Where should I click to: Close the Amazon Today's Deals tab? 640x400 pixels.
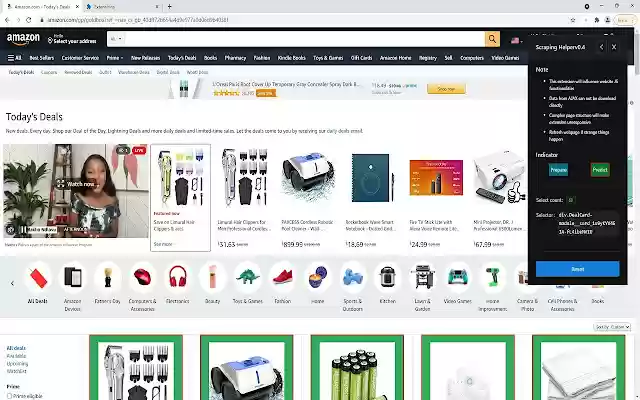tap(77, 7)
